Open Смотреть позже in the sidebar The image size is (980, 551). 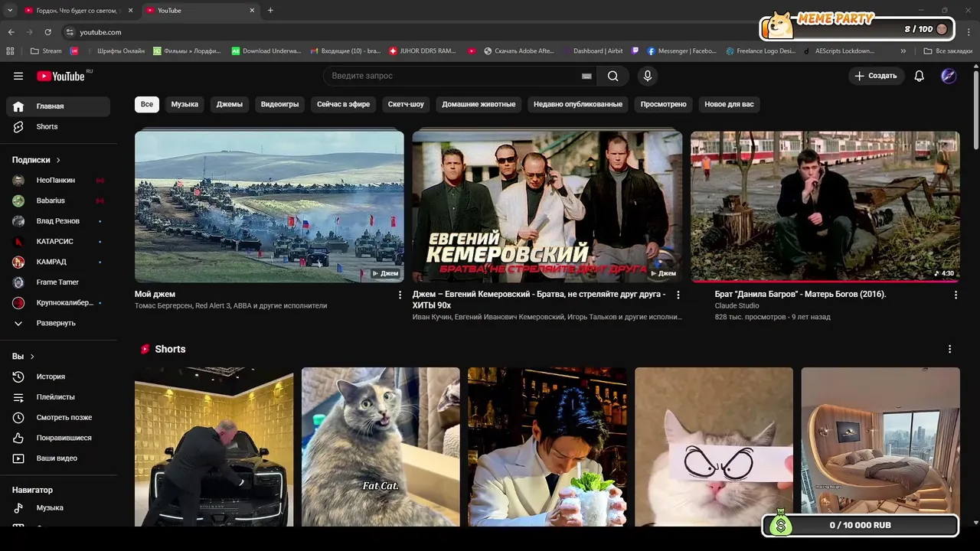click(58, 417)
